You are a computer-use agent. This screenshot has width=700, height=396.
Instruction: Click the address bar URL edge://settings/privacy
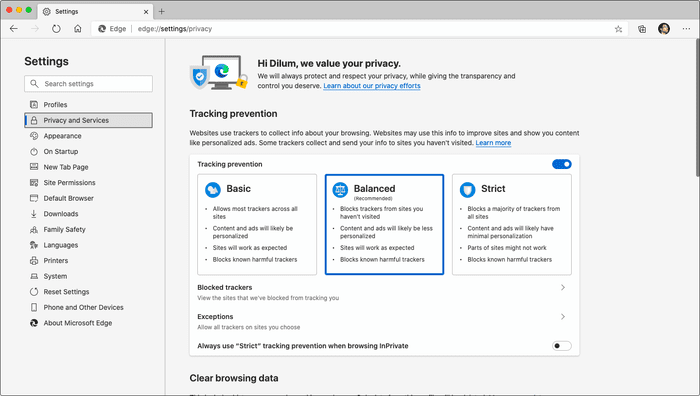[175, 29]
